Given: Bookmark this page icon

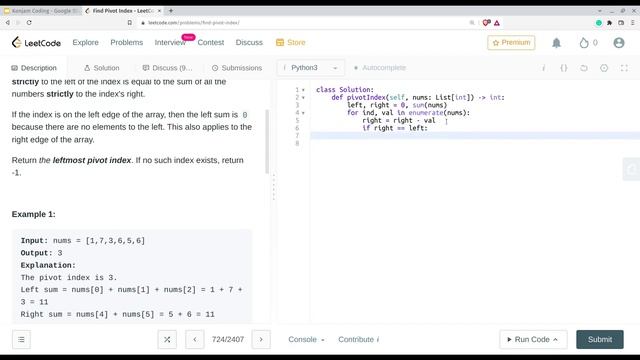Looking at the screenshot, I should pyautogui.click(x=129, y=22).
